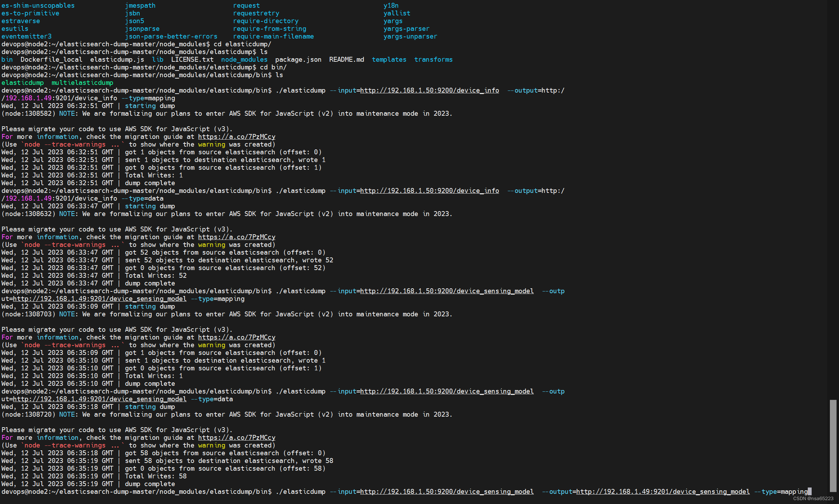Click the 'es-shim-unscopables' module name
The height and width of the screenshot is (504, 839).
point(38,6)
